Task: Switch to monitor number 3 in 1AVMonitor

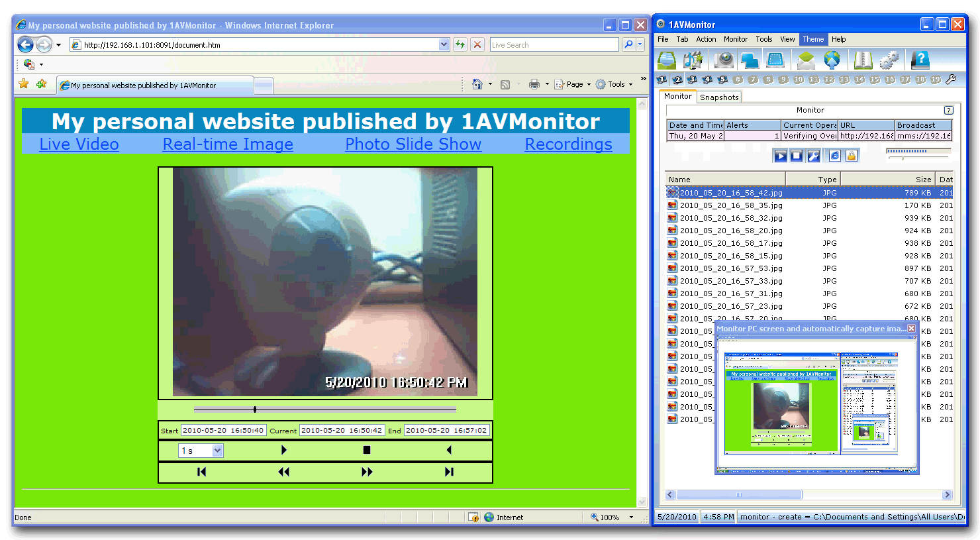Action: [x=693, y=80]
